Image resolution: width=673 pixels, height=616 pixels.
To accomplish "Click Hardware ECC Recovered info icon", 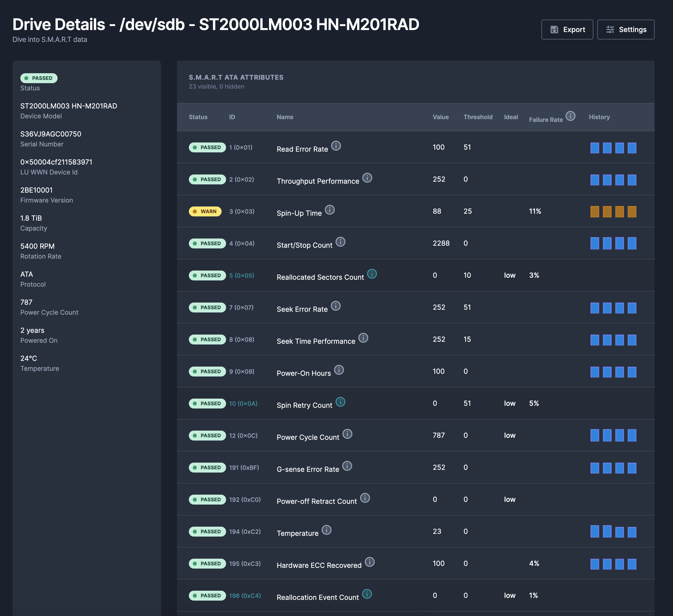I will click(370, 562).
